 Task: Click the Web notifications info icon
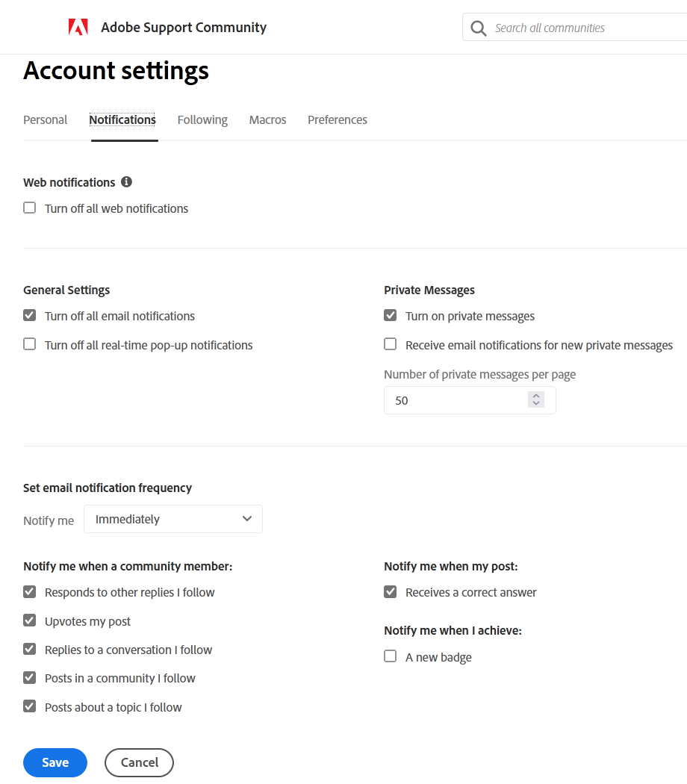click(x=126, y=181)
